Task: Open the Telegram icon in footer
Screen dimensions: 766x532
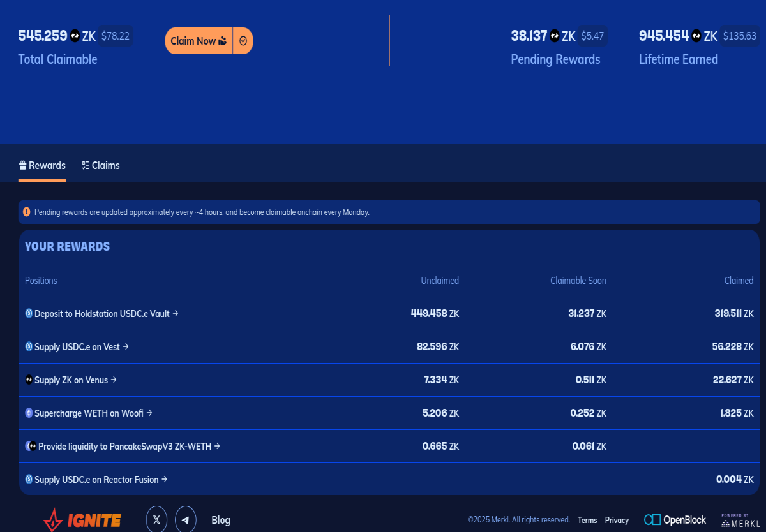Action: [186, 519]
